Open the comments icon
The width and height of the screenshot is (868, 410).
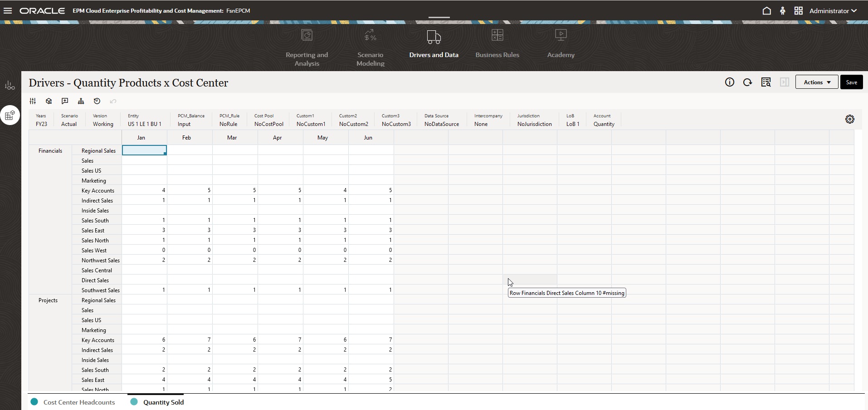coord(65,101)
